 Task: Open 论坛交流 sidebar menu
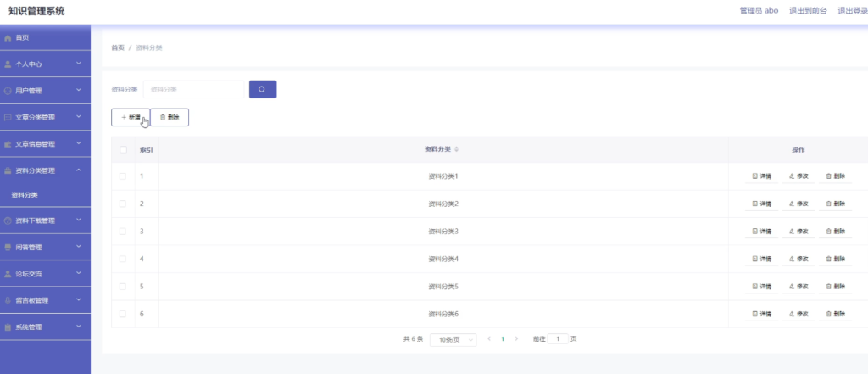coord(46,274)
